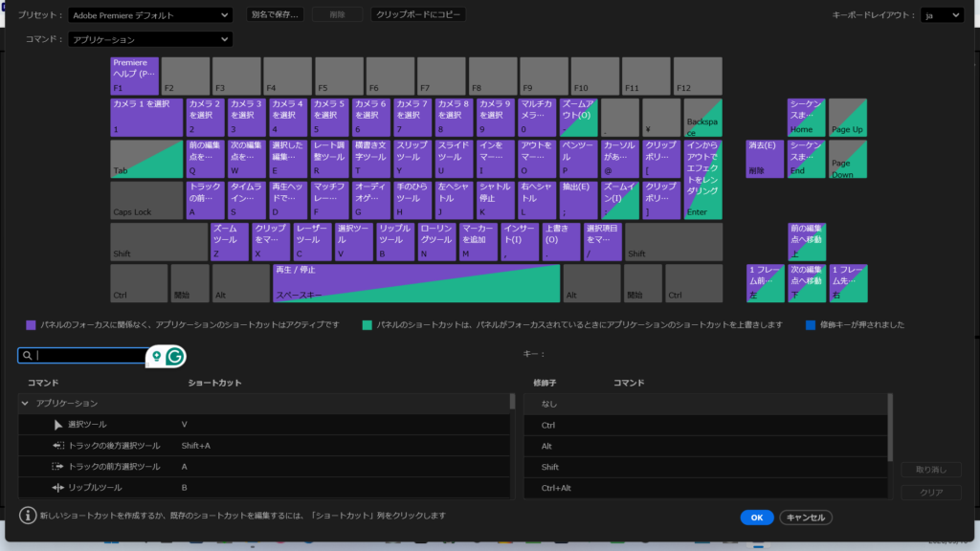Screen dimensions: 980x551
Task: Click the spacebar 再生/停止 key
Action: point(416,283)
